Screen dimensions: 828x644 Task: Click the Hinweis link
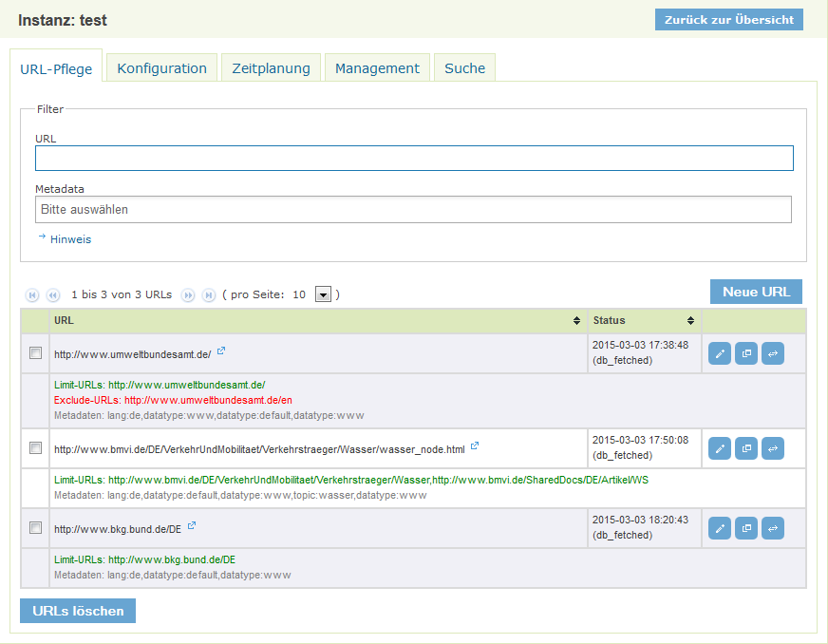pos(70,239)
